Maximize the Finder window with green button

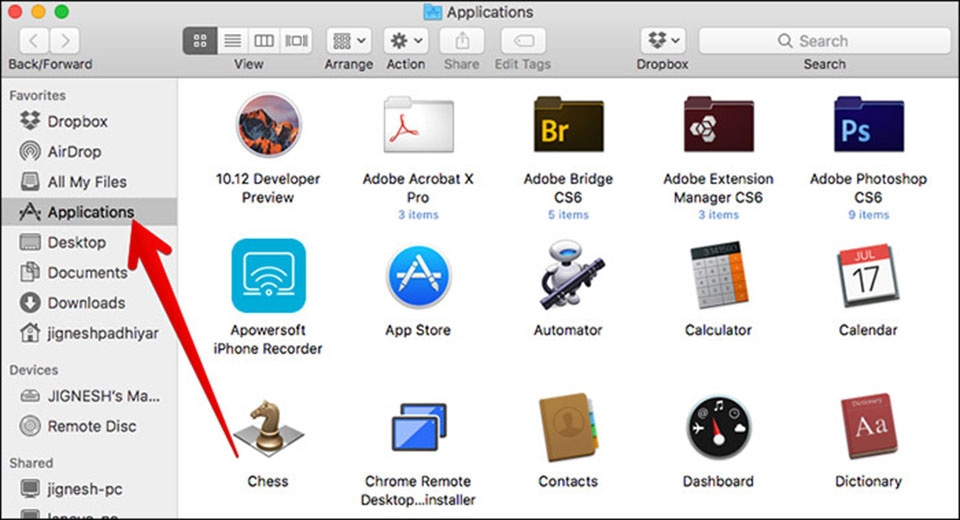(61, 11)
